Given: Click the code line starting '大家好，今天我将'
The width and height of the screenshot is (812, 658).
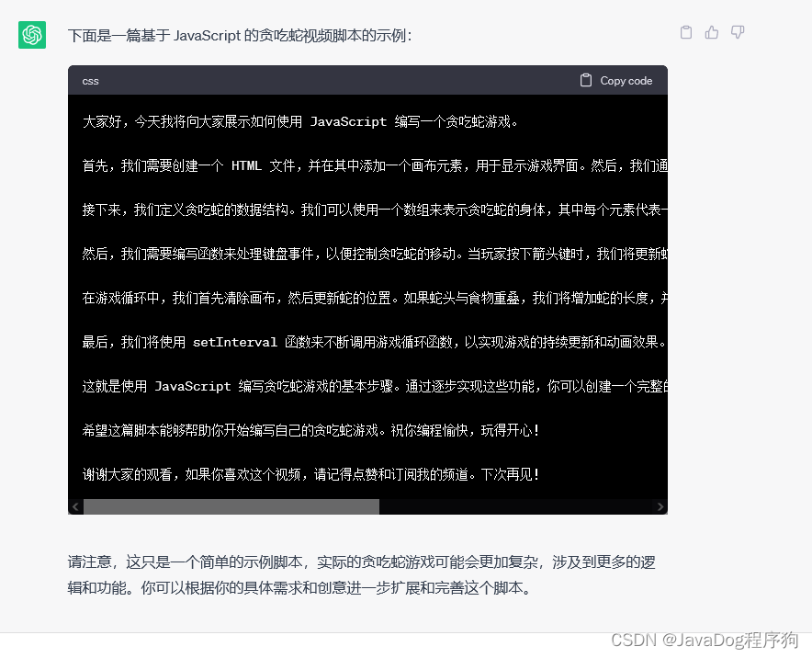Looking at the screenshot, I should tap(299, 121).
